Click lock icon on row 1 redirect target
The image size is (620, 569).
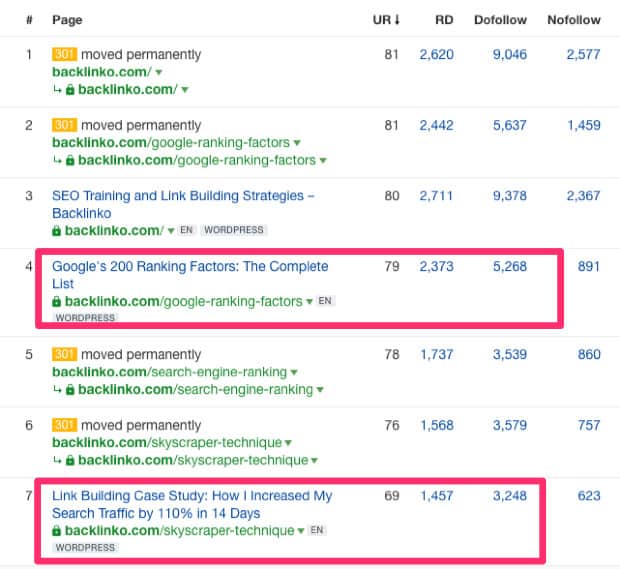click(70, 90)
